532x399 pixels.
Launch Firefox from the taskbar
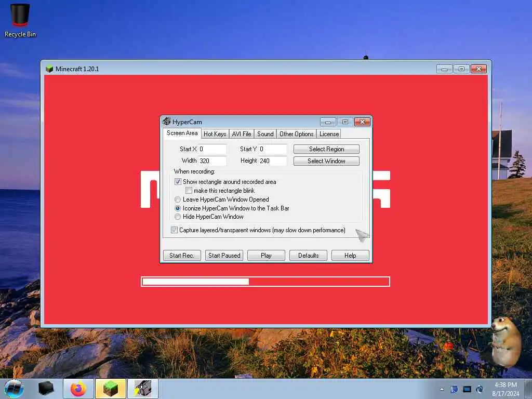point(78,389)
